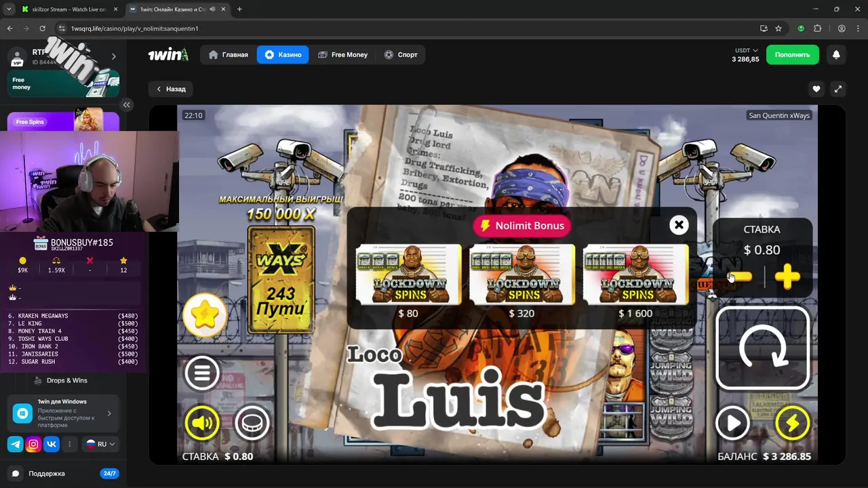Open the lightning bolt bonus buy button
This screenshot has width=868, height=488.
click(x=792, y=424)
